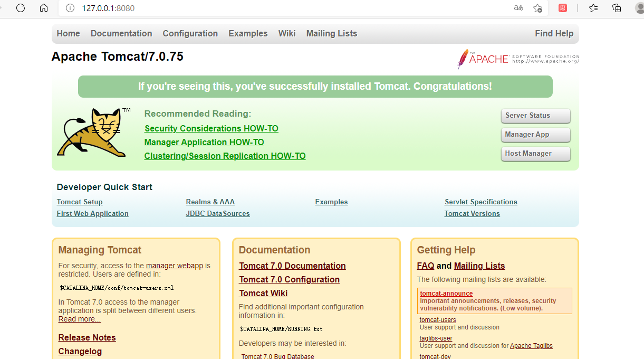
Task: Open Security Considerations HOW-TO link
Action: [x=212, y=128]
